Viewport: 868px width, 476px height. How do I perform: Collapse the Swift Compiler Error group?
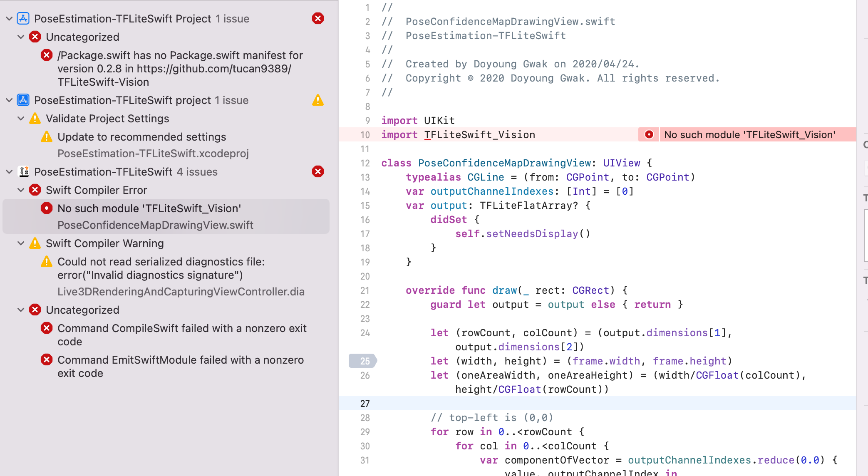[21, 190]
